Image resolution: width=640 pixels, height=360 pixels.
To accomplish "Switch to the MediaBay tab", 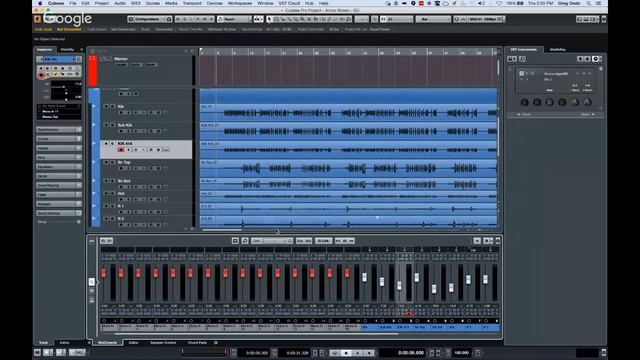I will pyautogui.click(x=558, y=49).
